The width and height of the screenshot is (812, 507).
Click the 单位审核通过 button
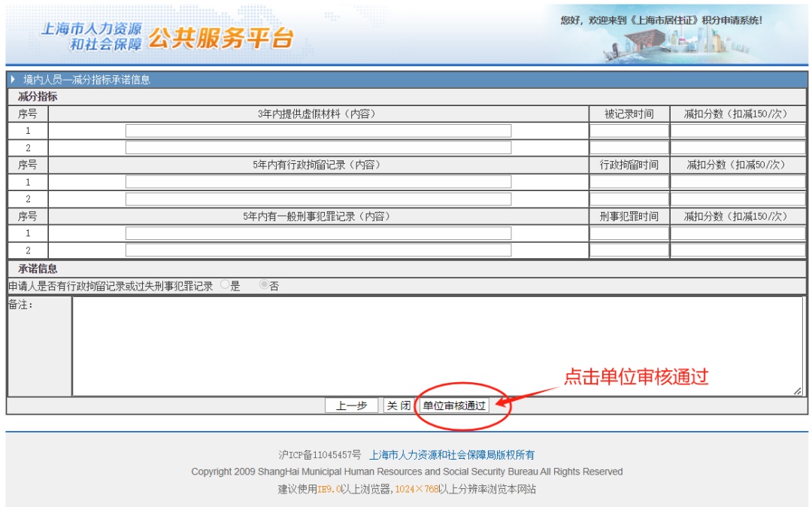(454, 405)
